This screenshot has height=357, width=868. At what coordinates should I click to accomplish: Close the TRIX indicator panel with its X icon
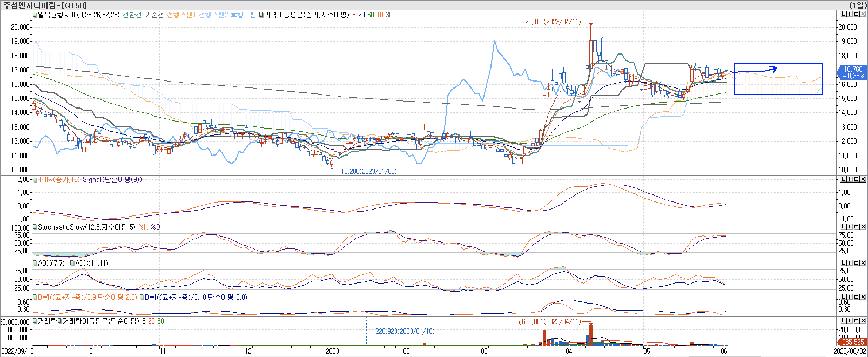(x=863, y=180)
